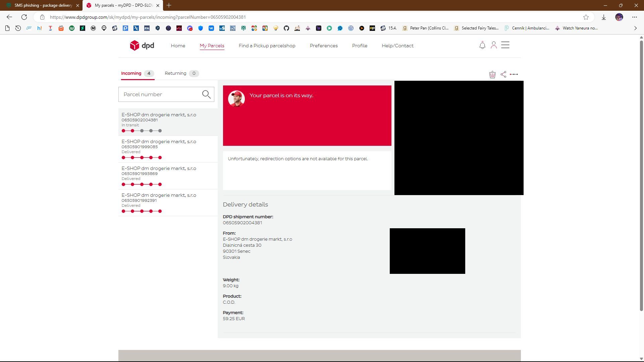The image size is (644, 362).
Task: Add page to favorites star icon
Action: (586, 17)
